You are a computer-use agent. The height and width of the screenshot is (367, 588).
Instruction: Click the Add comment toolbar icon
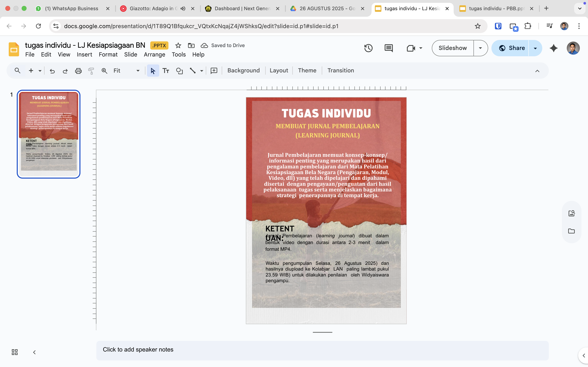[214, 71]
